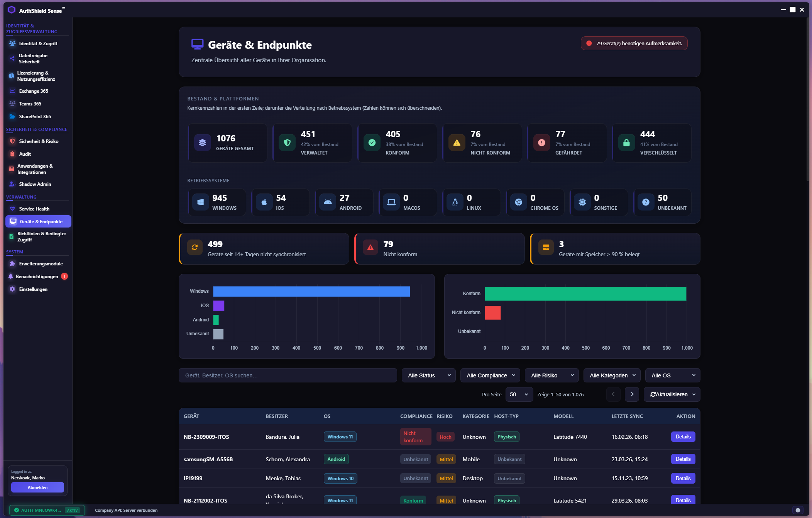This screenshot has width=812, height=518.
Task: Click the Linux penguin tile icon
Action: (455, 202)
